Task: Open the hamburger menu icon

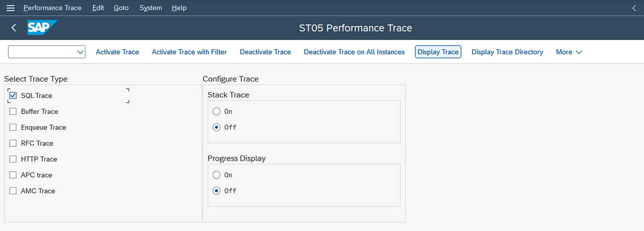Action: pos(10,8)
